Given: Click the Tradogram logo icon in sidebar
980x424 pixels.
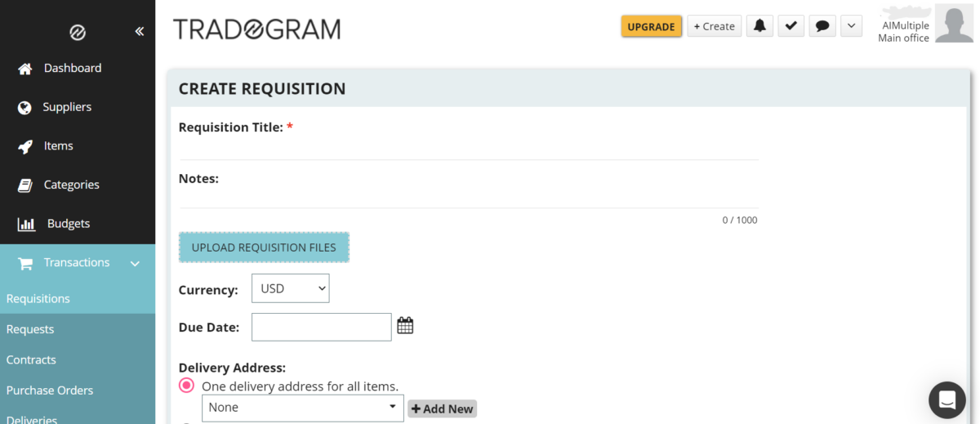Looking at the screenshot, I should (78, 32).
